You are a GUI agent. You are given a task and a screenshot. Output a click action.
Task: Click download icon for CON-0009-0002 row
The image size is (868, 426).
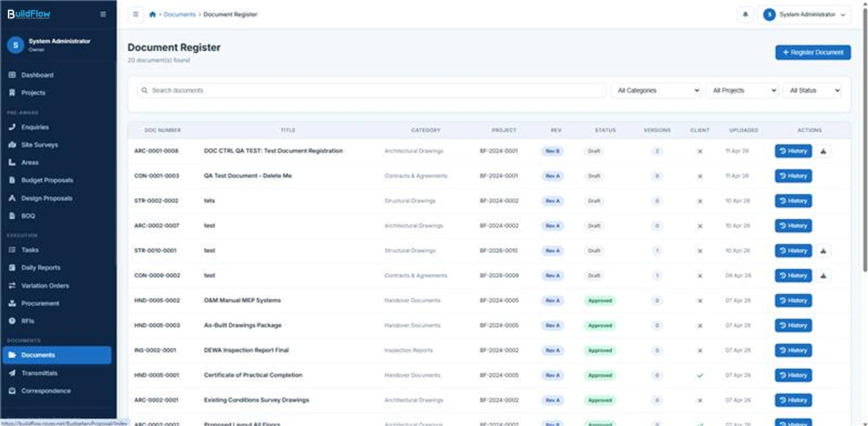point(824,276)
